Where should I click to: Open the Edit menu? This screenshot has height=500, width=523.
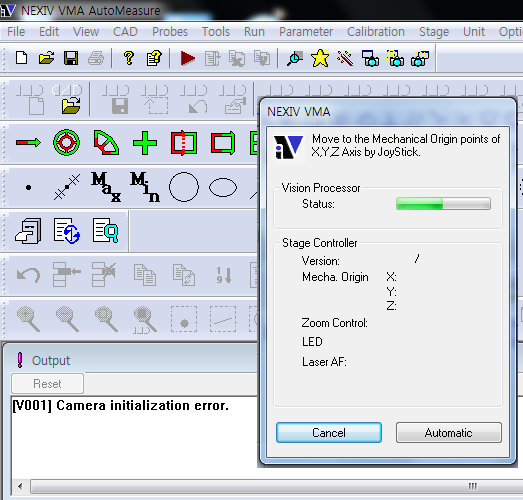click(49, 32)
